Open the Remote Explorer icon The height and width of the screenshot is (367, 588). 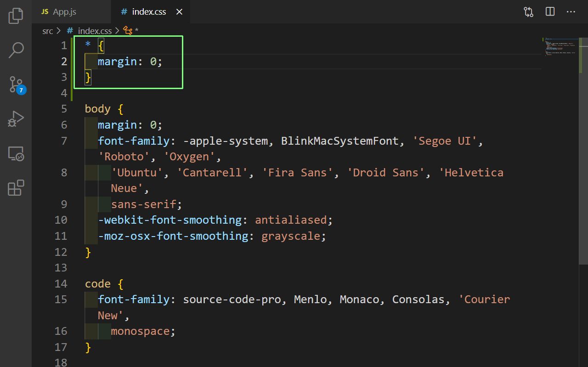pyautogui.click(x=16, y=153)
